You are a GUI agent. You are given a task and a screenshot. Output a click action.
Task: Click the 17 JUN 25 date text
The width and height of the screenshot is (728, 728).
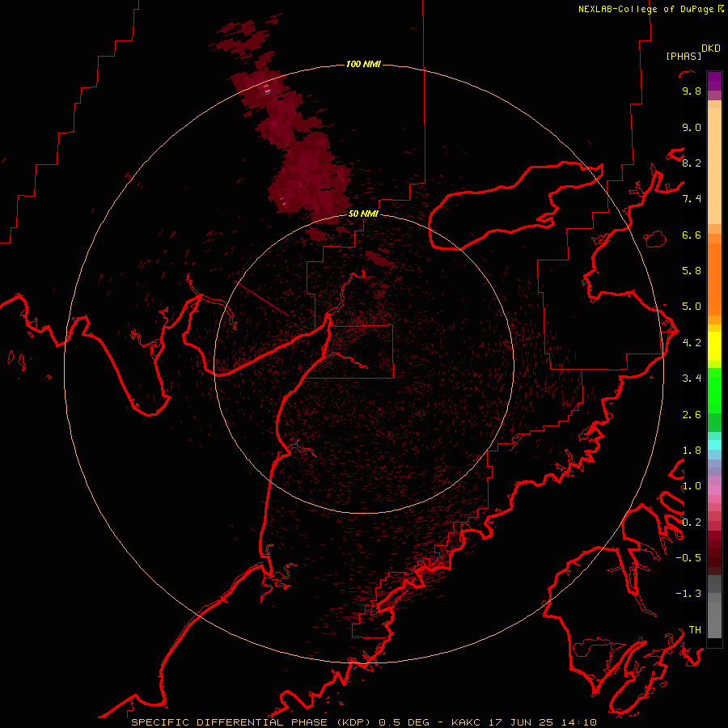520,722
